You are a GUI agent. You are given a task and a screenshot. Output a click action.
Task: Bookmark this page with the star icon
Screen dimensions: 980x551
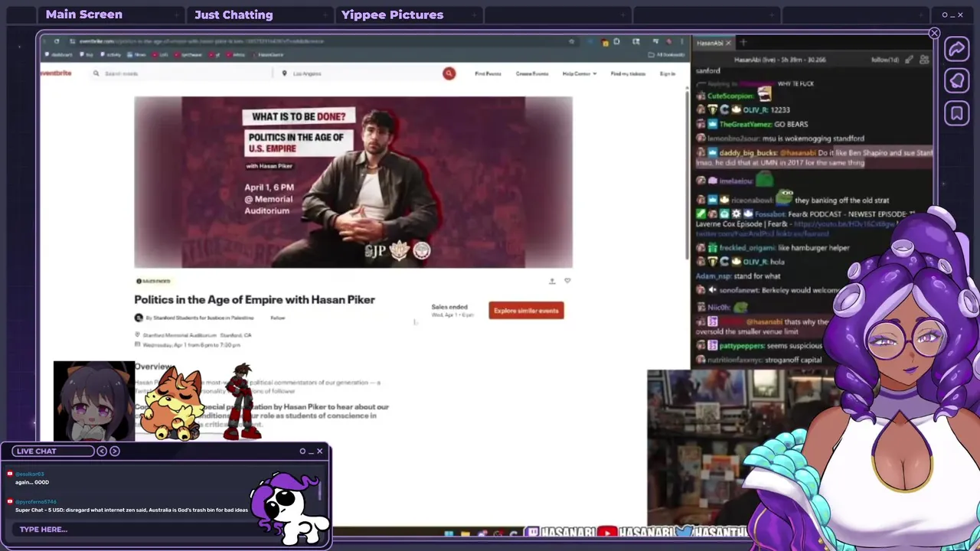(571, 41)
